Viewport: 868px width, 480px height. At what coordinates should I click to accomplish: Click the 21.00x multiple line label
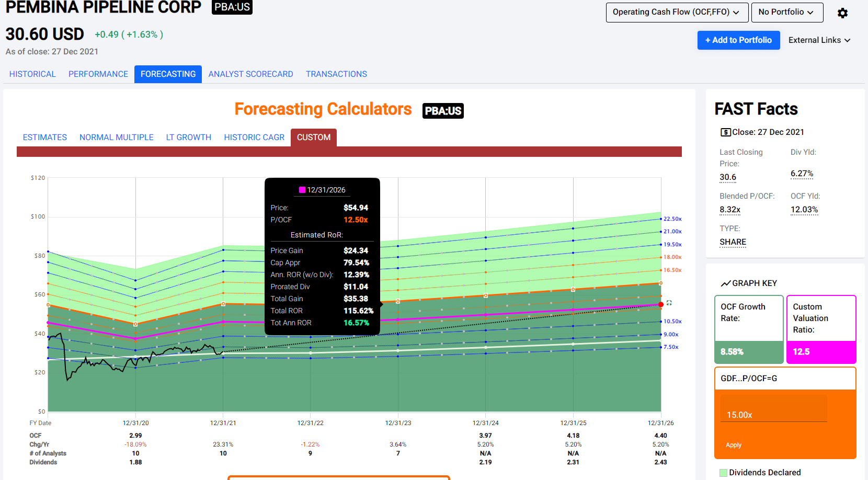pos(672,232)
